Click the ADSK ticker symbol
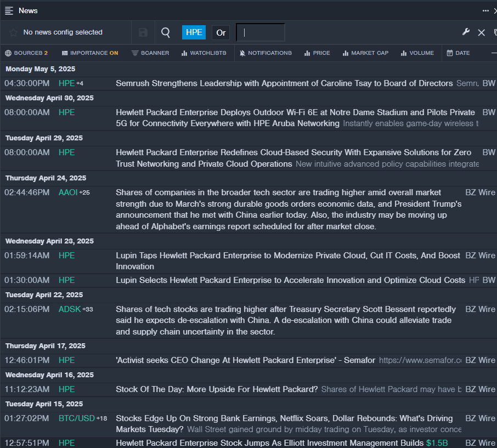Image resolution: width=497 pixels, height=448 pixels. click(x=70, y=309)
